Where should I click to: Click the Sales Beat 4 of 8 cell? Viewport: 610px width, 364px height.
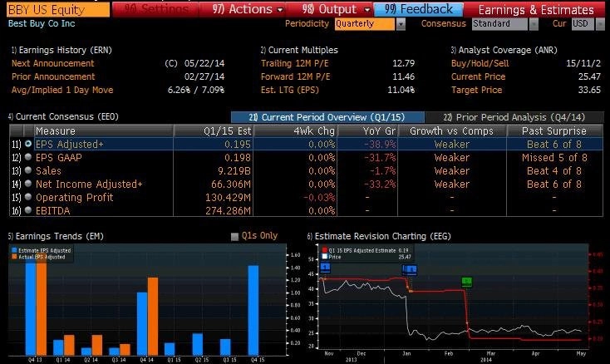click(x=554, y=170)
